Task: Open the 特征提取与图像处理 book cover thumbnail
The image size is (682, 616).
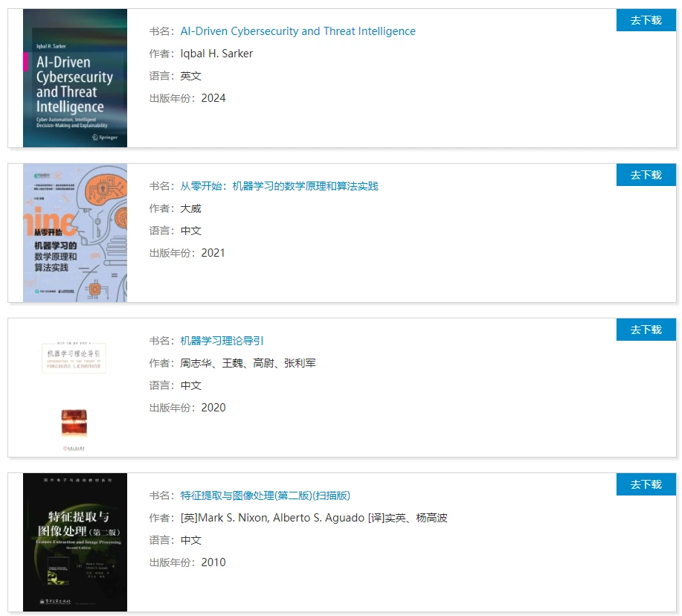Action: (74, 542)
